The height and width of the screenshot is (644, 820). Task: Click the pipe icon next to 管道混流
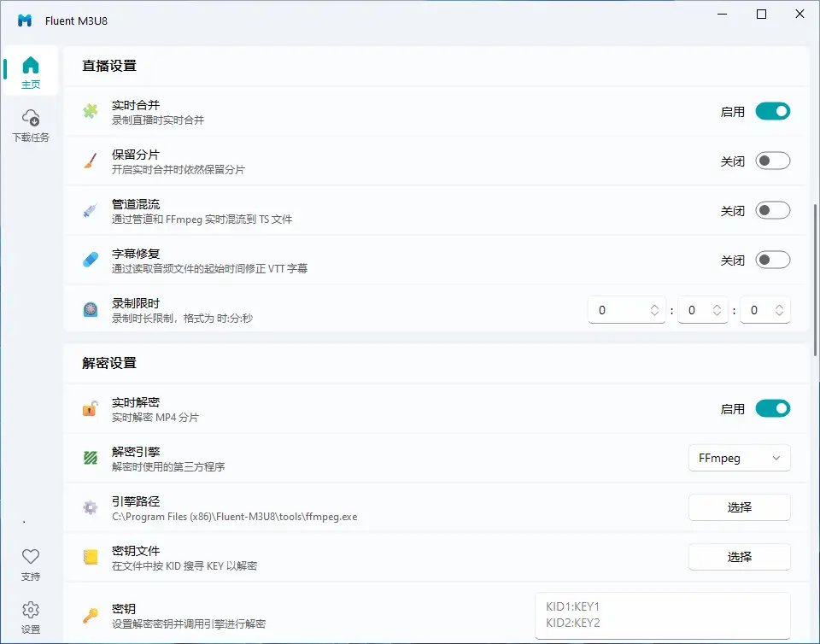click(91, 209)
